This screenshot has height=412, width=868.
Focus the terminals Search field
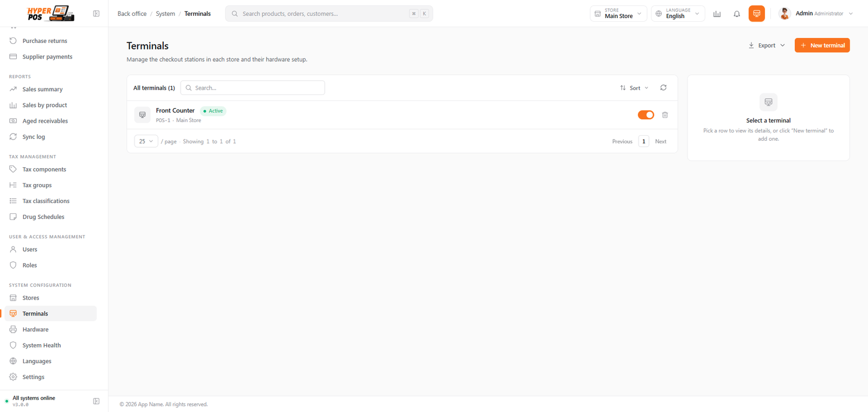coord(252,88)
